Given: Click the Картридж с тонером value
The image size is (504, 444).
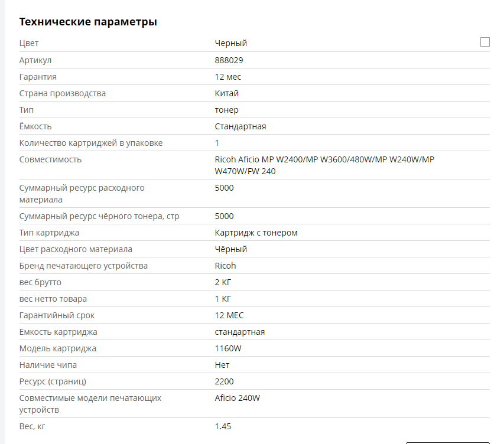Looking at the screenshot, I should coord(256,233).
